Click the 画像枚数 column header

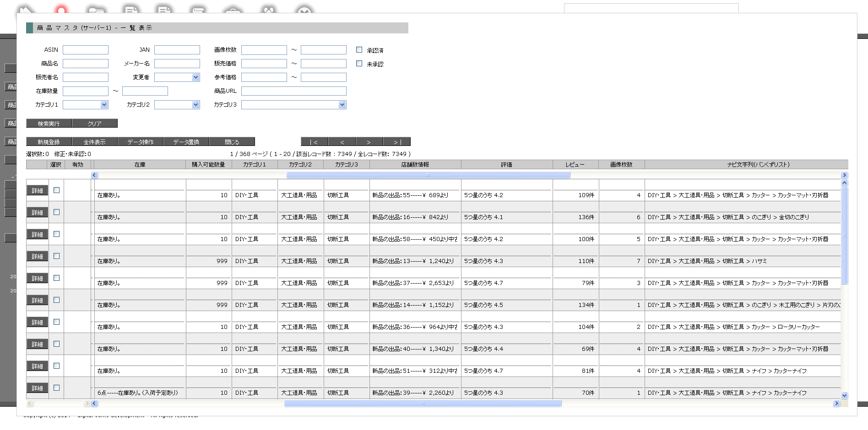pos(621,165)
